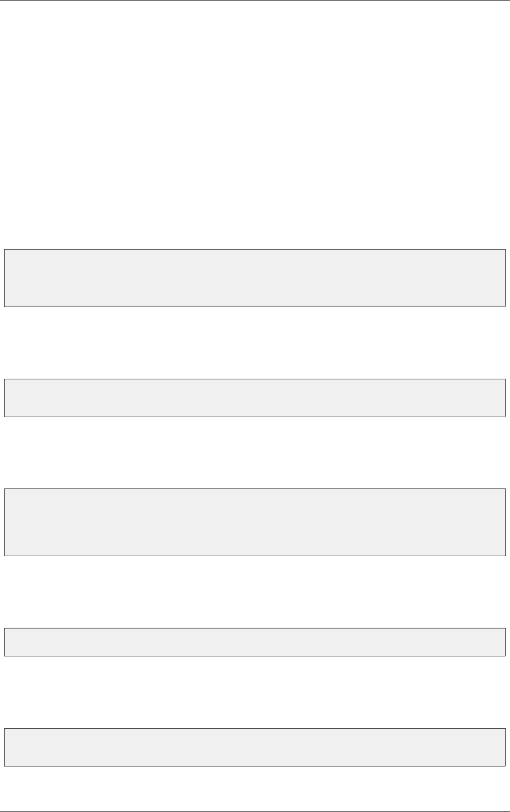510x812 pixels.
Task: Click the top-right corner of the first gray box
Action: coord(505,250)
